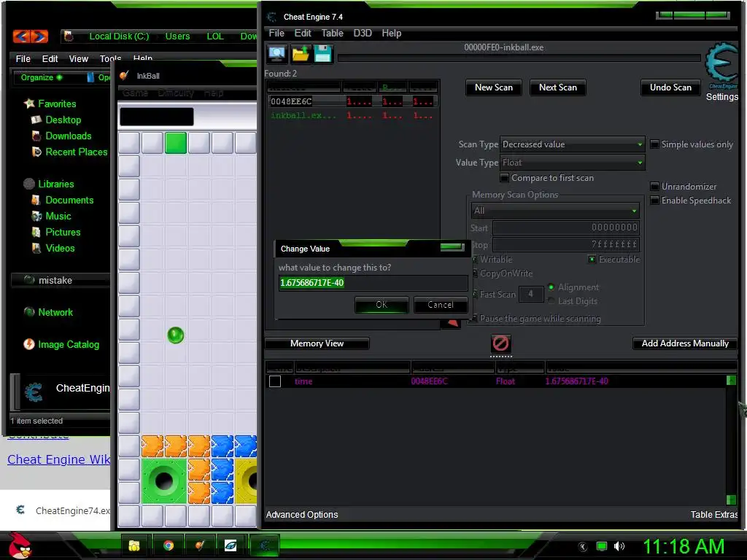Open the D3D menu in Cheat Engine
Image resolution: width=747 pixels, height=560 pixels.
(x=362, y=33)
